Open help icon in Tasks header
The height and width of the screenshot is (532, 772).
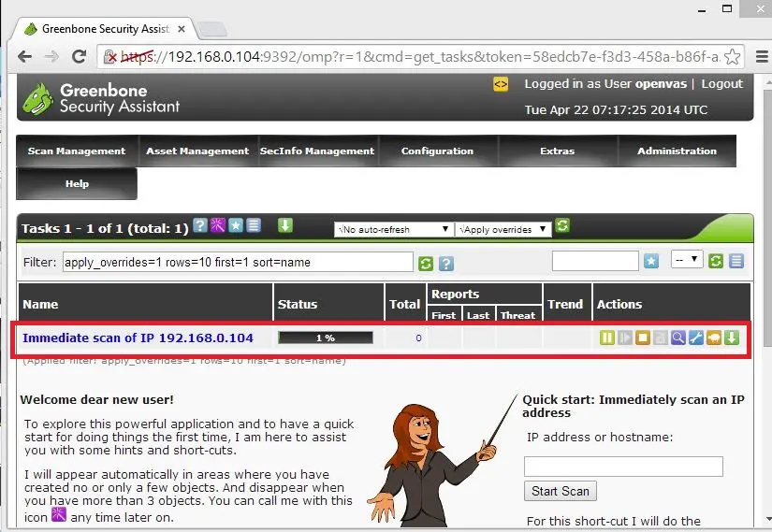[200, 225]
